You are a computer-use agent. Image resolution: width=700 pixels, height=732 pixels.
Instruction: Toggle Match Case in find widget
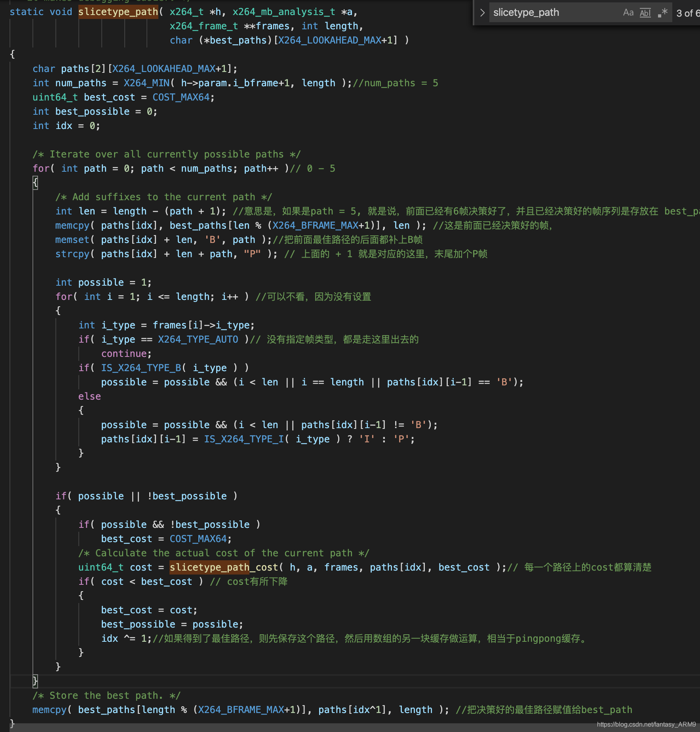[x=628, y=13]
